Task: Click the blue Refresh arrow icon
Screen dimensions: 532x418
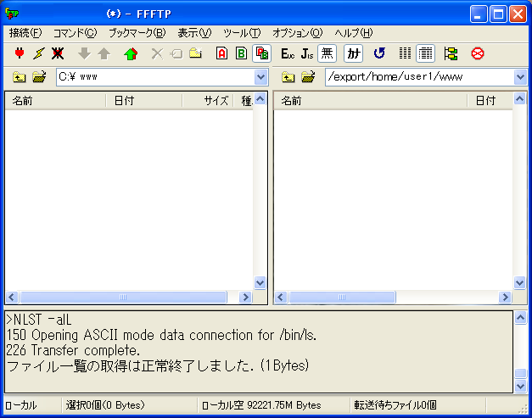Action: (x=379, y=53)
